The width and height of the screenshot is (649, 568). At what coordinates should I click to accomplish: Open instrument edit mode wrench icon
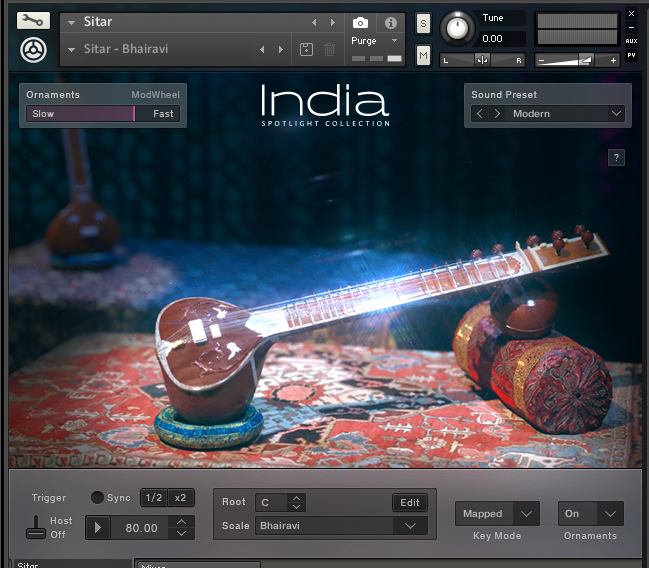(x=33, y=20)
